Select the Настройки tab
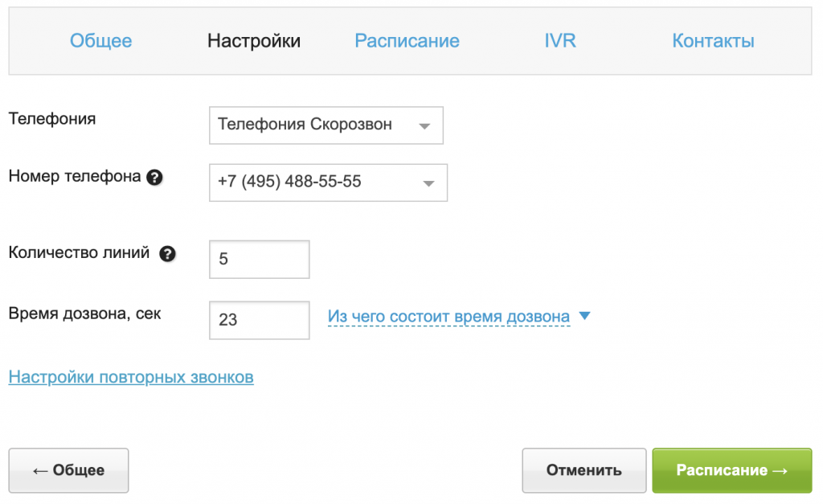The width and height of the screenshot is (823, 504). click(x=254, y=41)
